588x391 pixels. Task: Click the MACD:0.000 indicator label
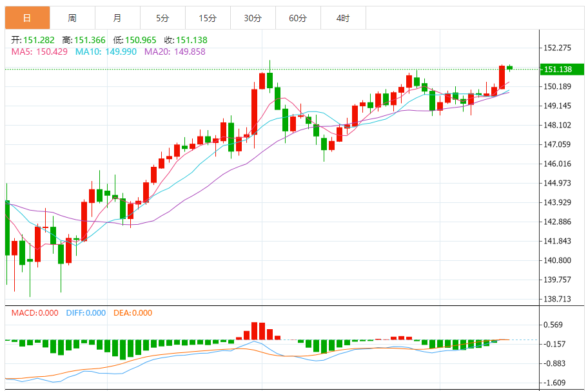click(35, 313)
